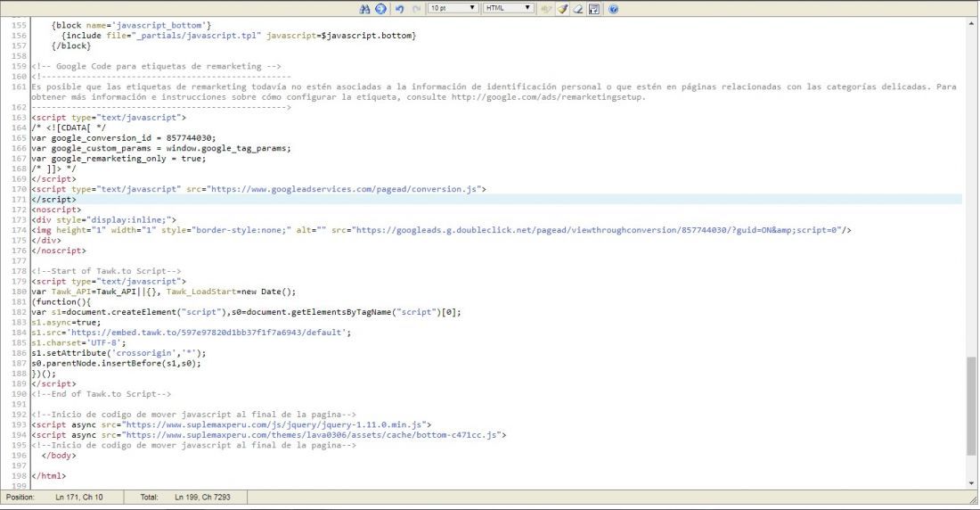Image resolution: width=980 pixels, height=510 pixels.
Task: Click the '</html>' closing tag
Action: (x=49, y=475)
